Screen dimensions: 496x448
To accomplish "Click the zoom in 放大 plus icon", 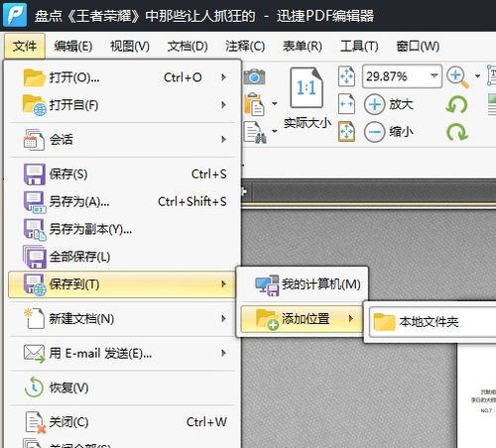I will click(x=374, y=104).
